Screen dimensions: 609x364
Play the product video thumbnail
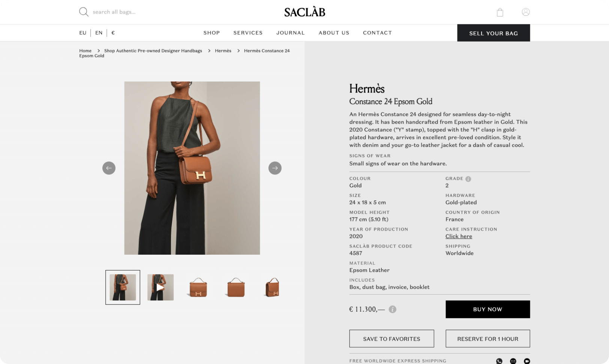pos(160,287)
